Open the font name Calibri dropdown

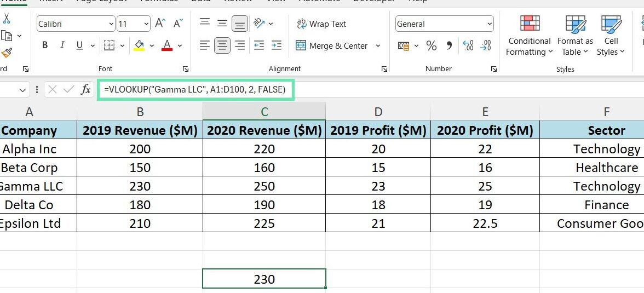pyautogui.click(x=112, y=24)
